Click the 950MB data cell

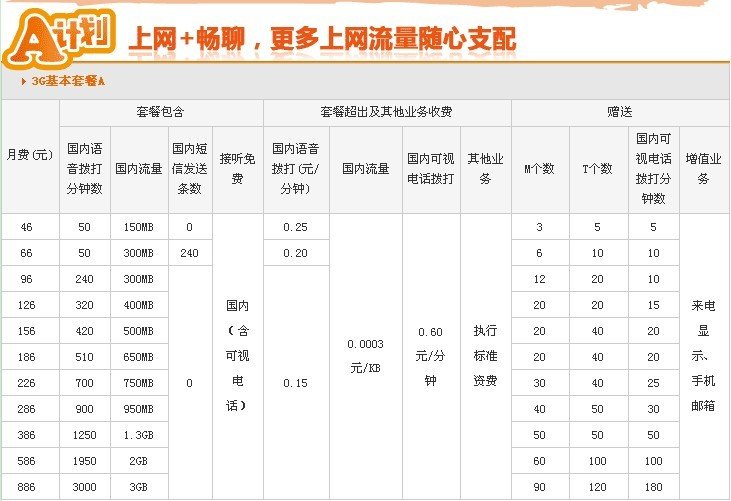coord(139,409)
